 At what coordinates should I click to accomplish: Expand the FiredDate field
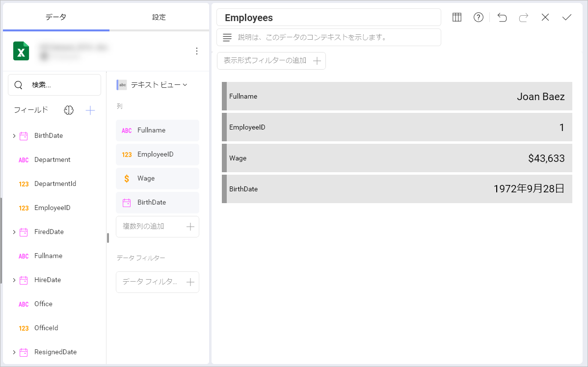tap(14, 232)
